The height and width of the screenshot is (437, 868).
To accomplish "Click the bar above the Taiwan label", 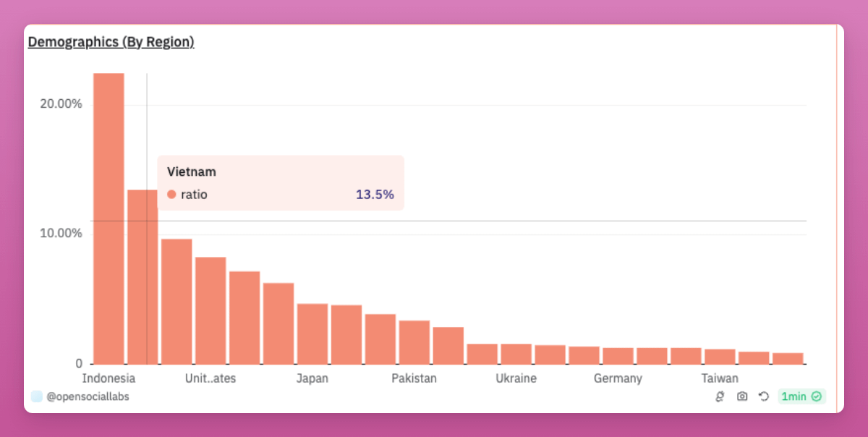I will [x=720, y=357].
